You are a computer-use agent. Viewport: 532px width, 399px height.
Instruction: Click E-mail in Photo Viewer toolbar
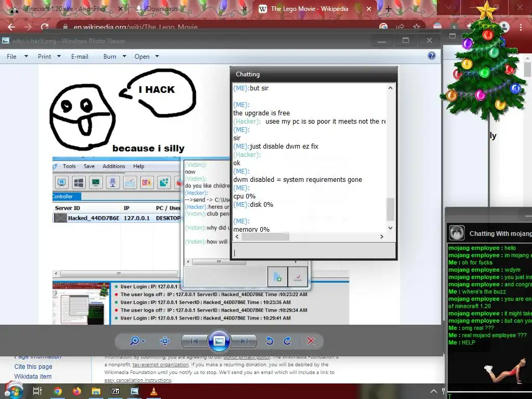[x=79, y=56]
